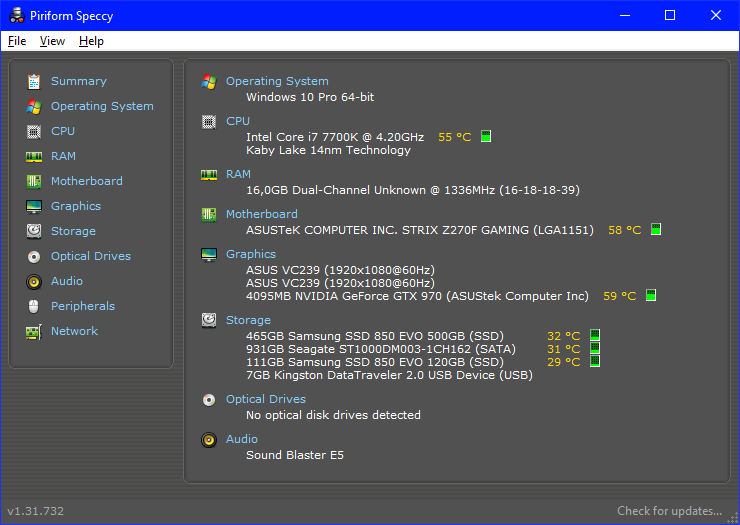740x525 pixels.
Task: Select the Motherboard icon in sidebar
Action: coord(34,181)
